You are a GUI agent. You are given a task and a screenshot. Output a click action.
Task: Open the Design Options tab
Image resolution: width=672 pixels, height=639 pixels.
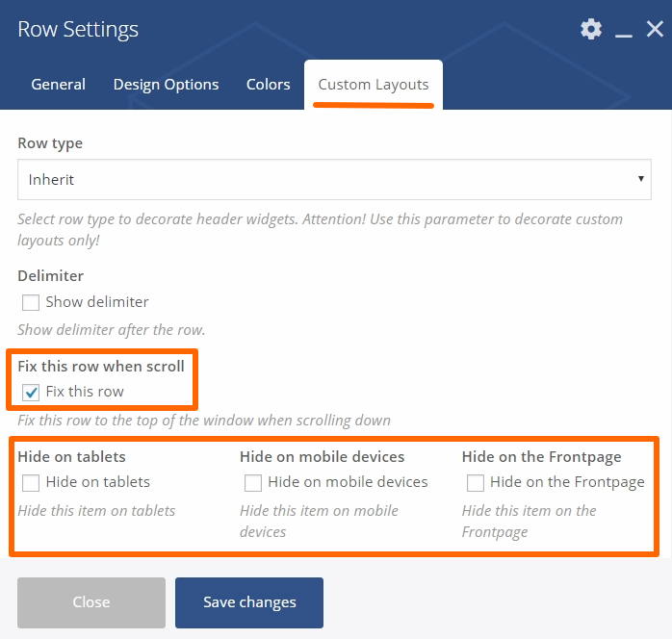[x=166, y=85]
